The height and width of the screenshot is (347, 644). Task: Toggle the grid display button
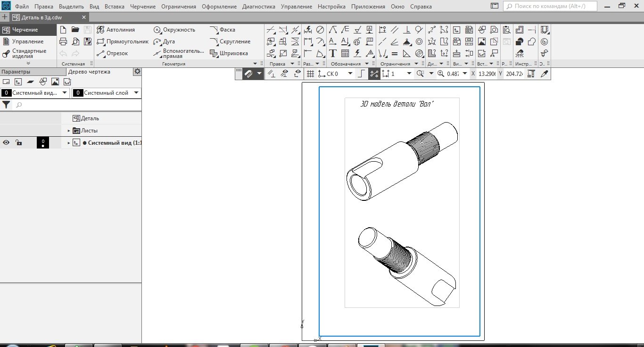click(x=310, y=74)
